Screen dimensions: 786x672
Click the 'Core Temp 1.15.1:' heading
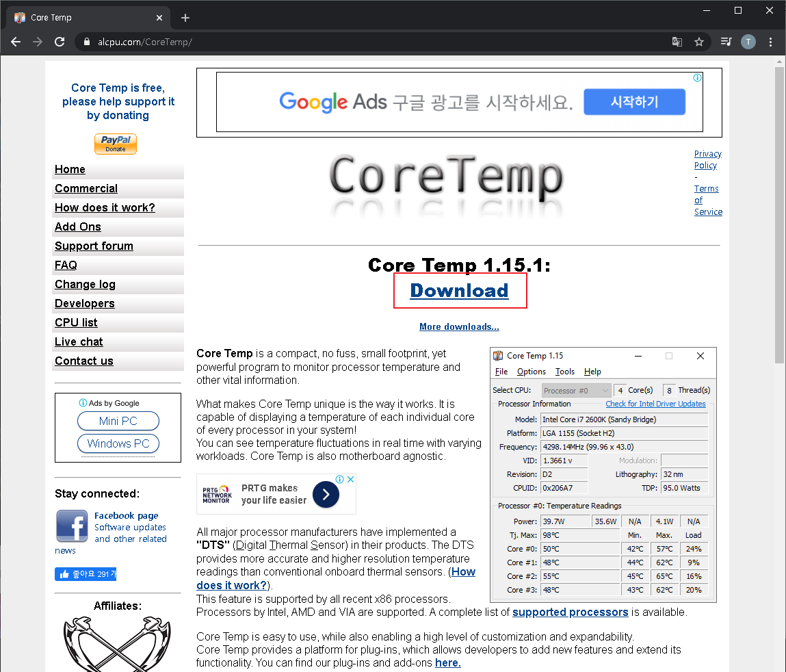click(459, 265)
